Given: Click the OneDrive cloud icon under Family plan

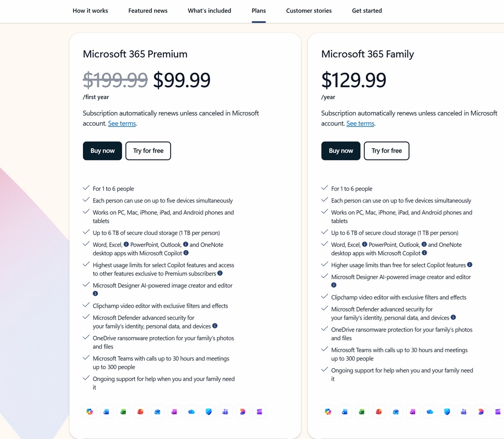Looking at the screenshot, I should (430, 411).
